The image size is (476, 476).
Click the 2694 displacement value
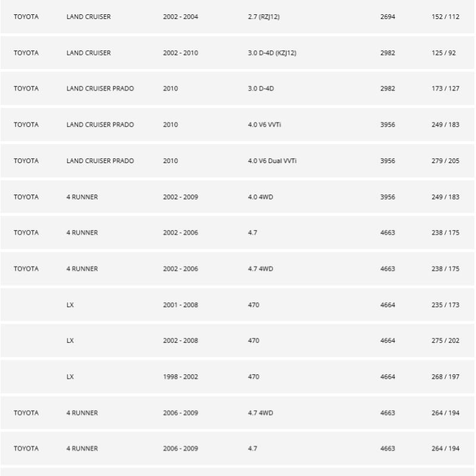[x=387, y=17]
